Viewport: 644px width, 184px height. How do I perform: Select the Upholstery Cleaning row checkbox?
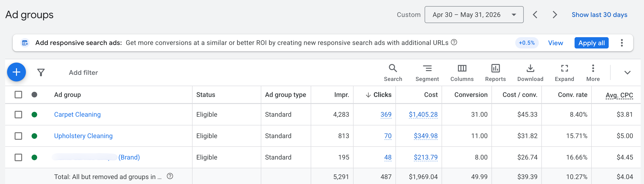point(18,136)
